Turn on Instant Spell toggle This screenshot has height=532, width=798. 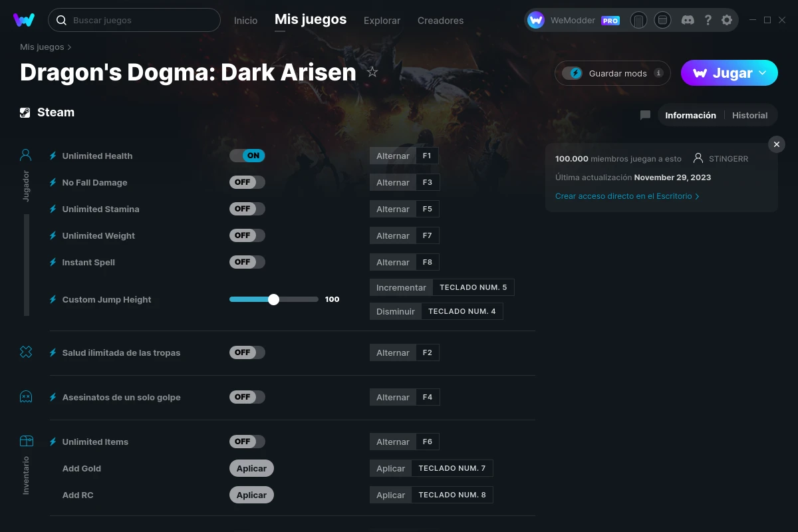(247, 262)
